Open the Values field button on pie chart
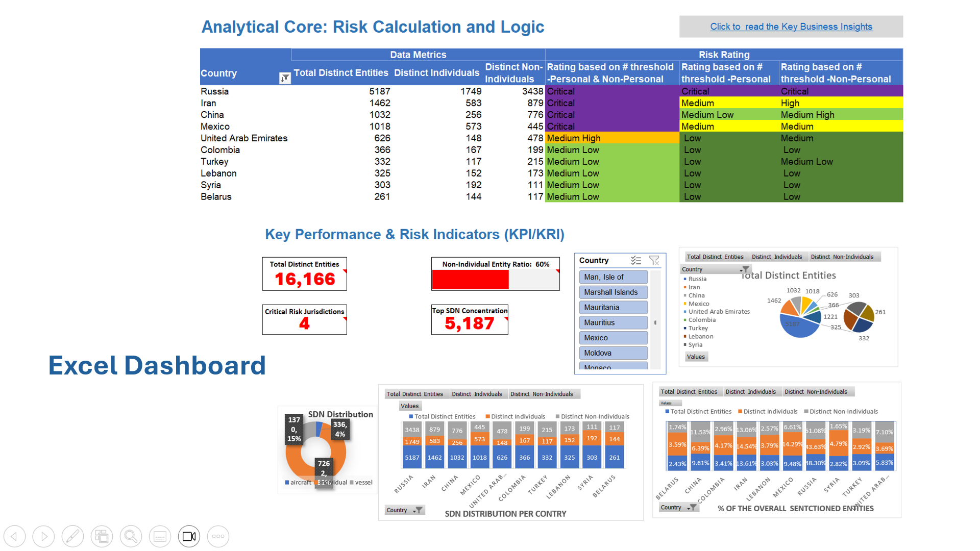This screenshot has width=980, height=551. (696, 356)
